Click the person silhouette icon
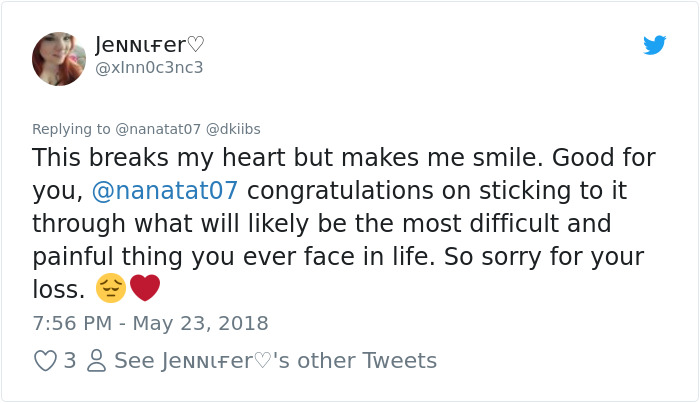This screenshot has width=700, height=403. coord(96,360)
